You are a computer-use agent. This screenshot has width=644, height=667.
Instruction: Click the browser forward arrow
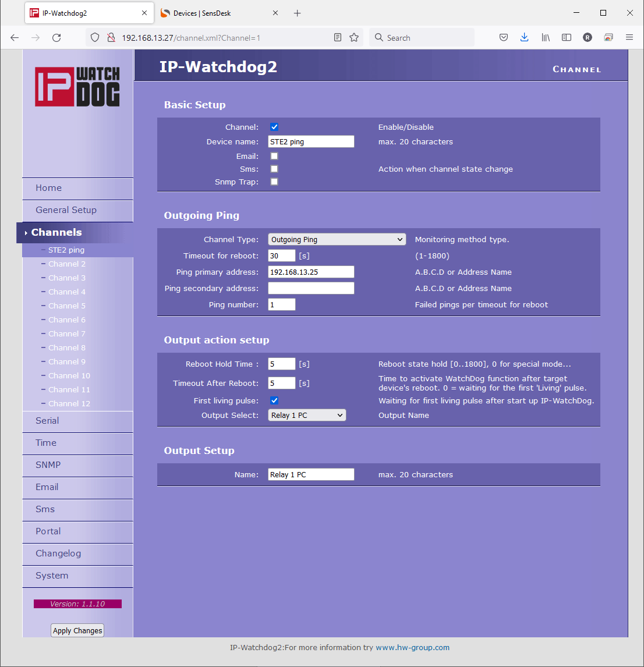click(x=36, y=38)
